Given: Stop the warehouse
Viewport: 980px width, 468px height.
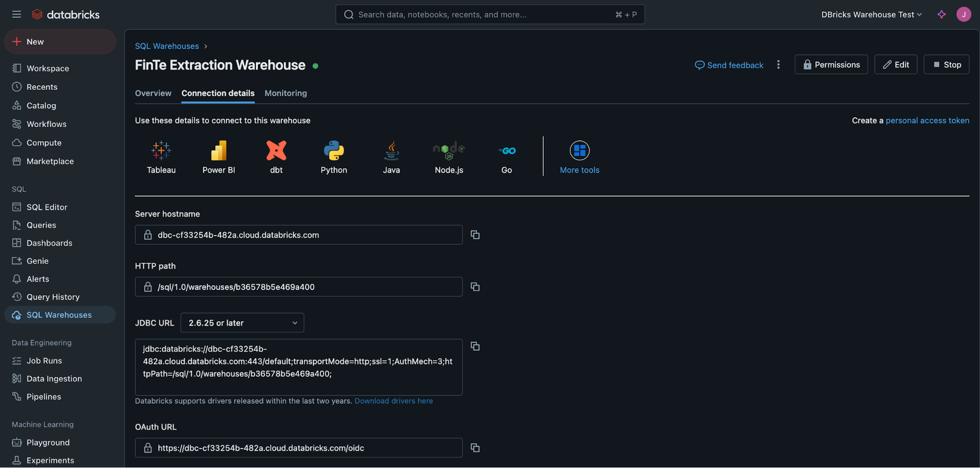Looking at the screenshot, I should pyautogui.click(x=946, y=65).
